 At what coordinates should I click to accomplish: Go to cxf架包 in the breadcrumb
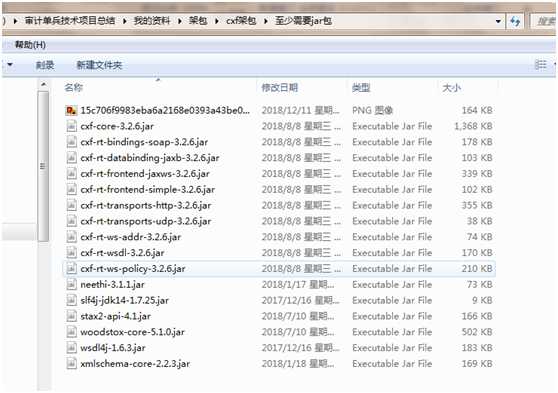coord(241,21)
